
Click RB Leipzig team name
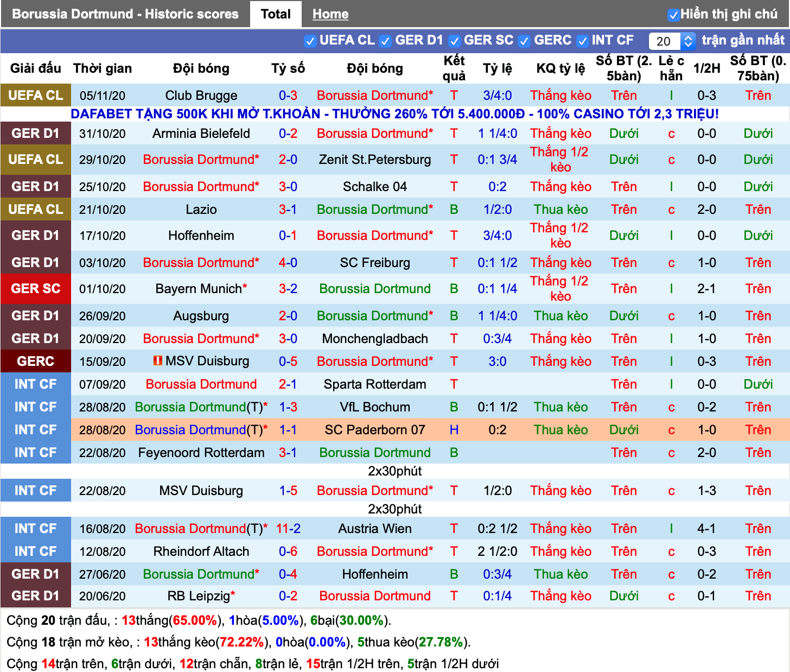(199, 596)
